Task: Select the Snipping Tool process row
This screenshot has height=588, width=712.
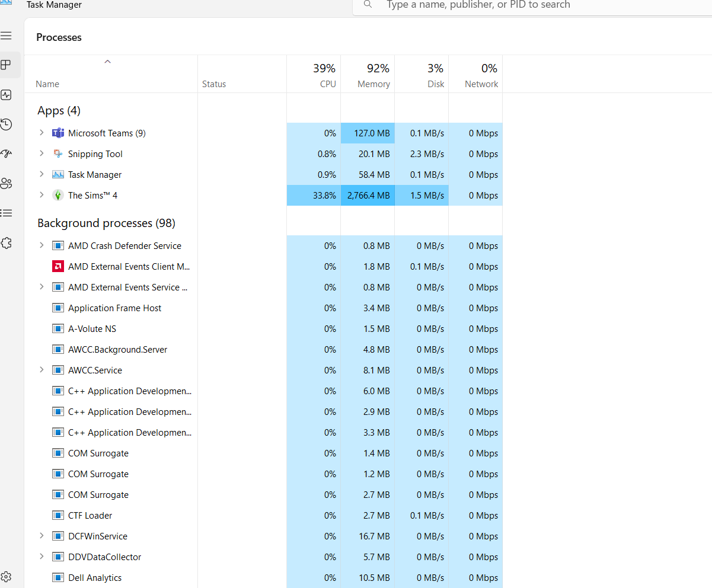Action: point(95,154)
